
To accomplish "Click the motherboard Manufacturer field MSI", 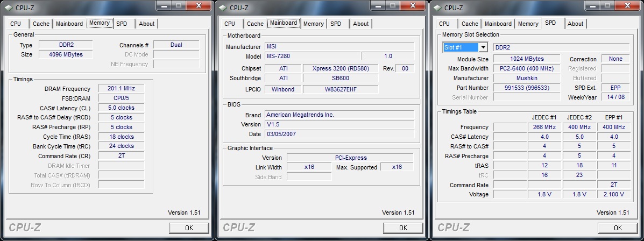I will coord(339,46).
